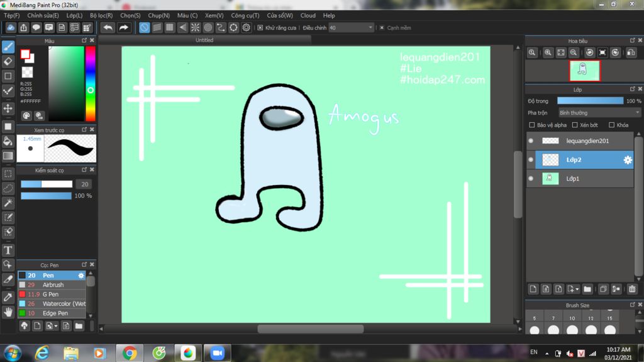This screenshot has height=362, width=644.
Task: Select the Magic Wand tool
Action: pos(8,203)
